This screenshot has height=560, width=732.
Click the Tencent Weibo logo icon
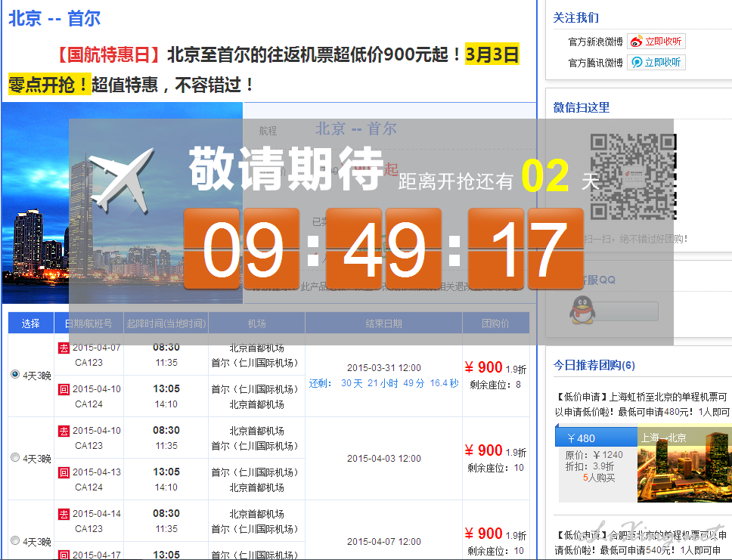pos(637,62)
